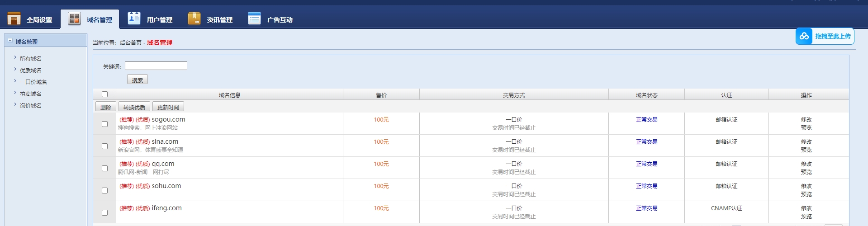Check the sina.com row checkbox
The height and width of the screenshot is (226, 868).
[x=104, y=146]
